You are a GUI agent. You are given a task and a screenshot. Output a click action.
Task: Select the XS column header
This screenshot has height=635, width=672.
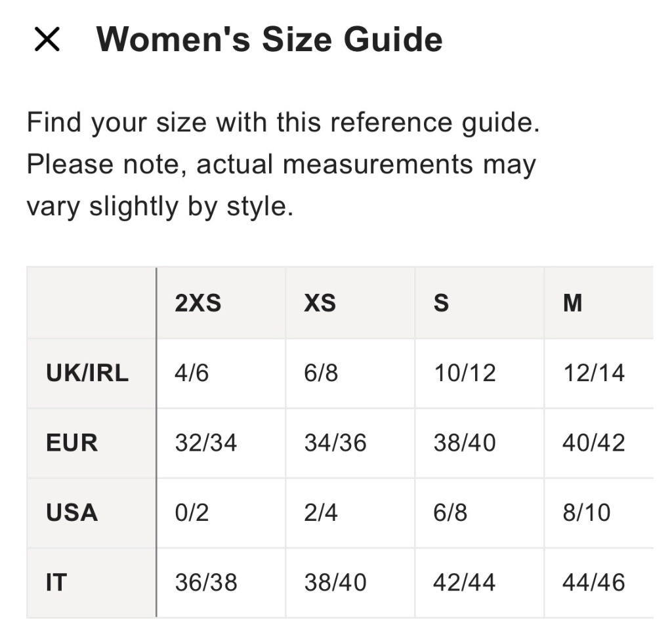(x=320, y=303)
